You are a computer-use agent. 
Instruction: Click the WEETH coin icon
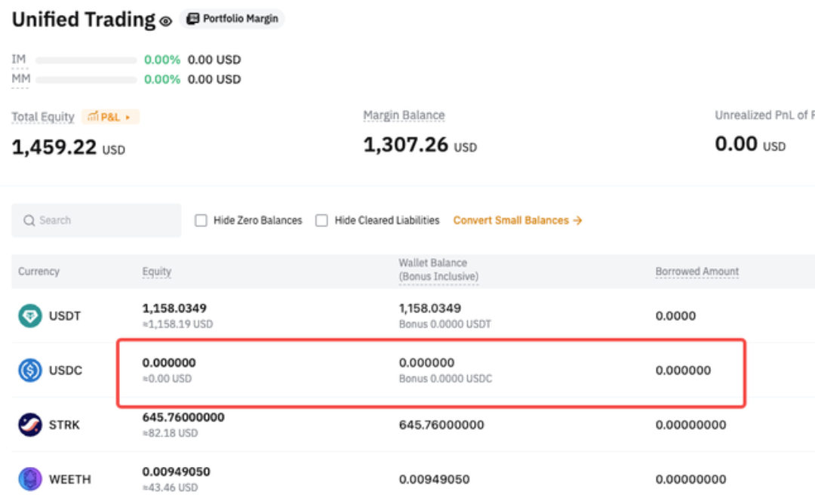click(30, 479)
